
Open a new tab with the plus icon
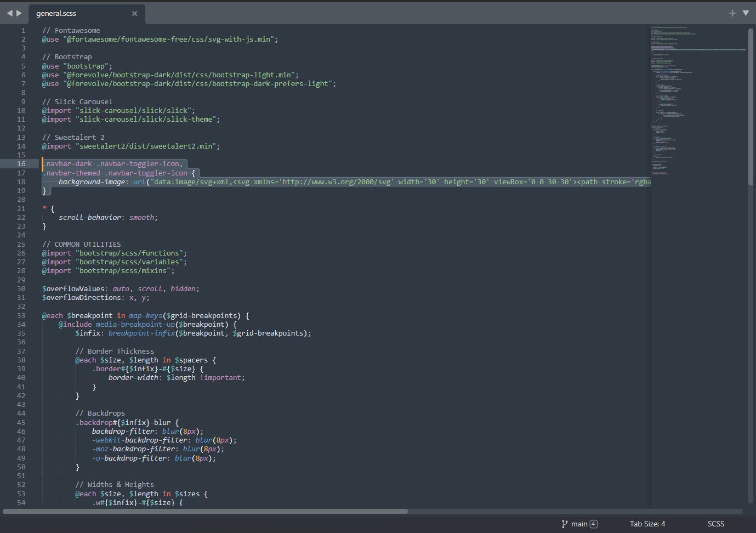732,13
